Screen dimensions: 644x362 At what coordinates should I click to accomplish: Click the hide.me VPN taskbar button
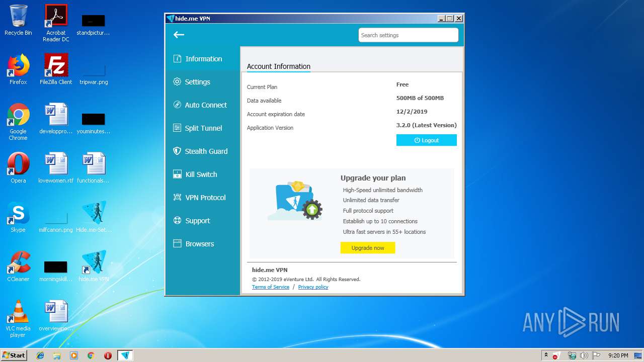[x=125, y=355]
